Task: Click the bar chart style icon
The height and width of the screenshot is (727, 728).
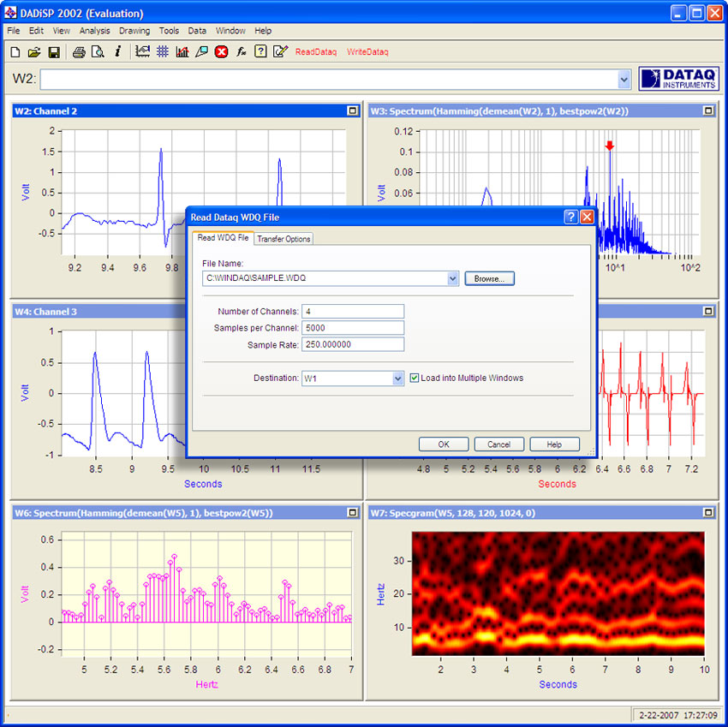Action: [182, 51]
